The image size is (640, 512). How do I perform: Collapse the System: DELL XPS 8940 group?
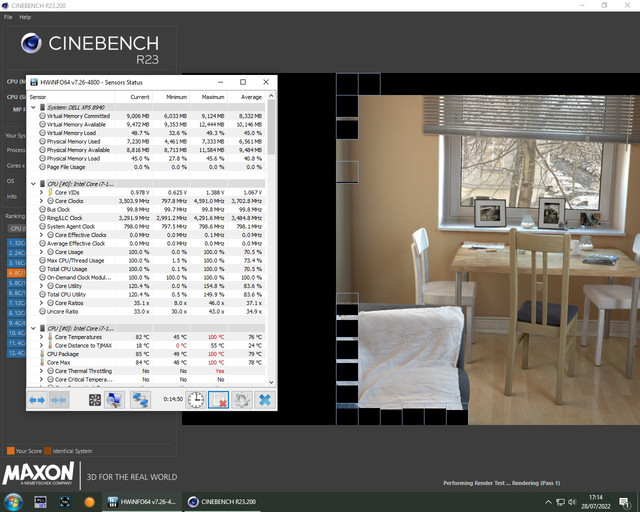point(33,107)
